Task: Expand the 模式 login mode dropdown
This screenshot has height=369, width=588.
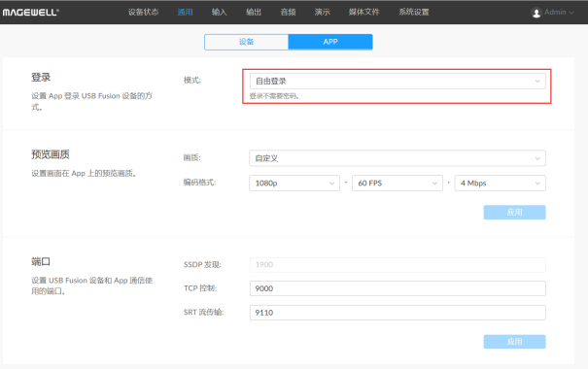Action: [x=398, y=81]
